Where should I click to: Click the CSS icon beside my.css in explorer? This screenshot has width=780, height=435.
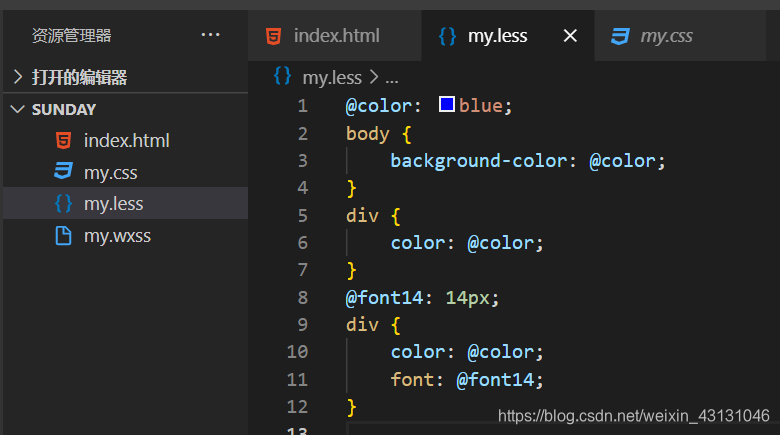pos(63,171)
